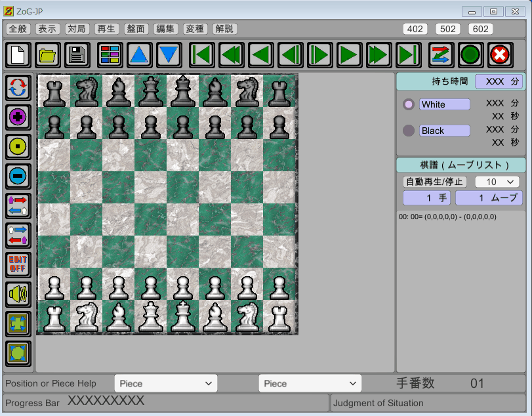Click the red circle X icon
The image size is (532, 416).
(500, 54)
